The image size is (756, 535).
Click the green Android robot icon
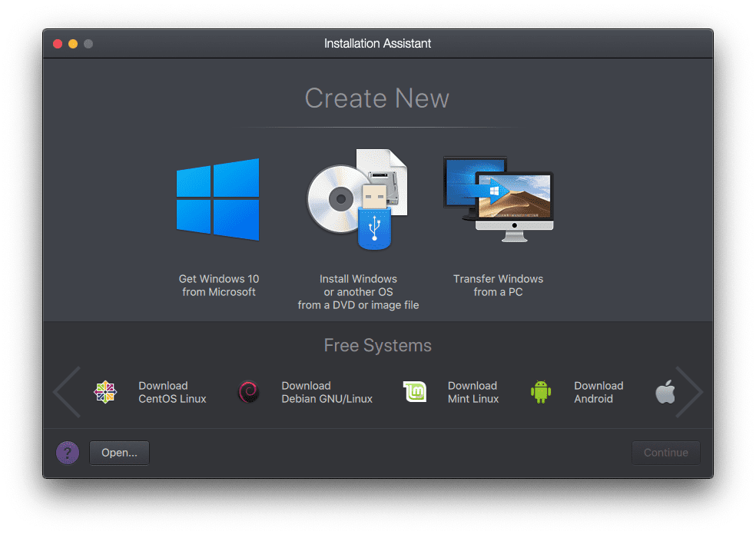pyautogui.click(x=540, y=392)
